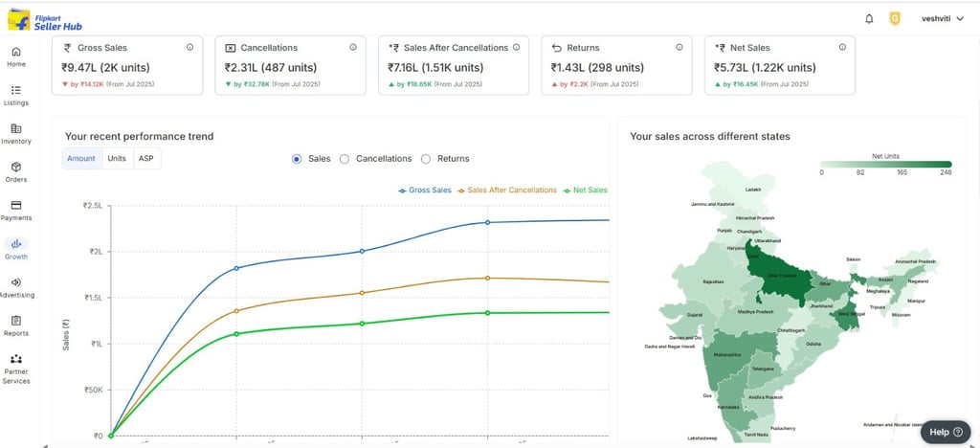Viewport: 980px width, 448px height.
Task: Open Advertising megaphone icon
Action: coord(16,282)
